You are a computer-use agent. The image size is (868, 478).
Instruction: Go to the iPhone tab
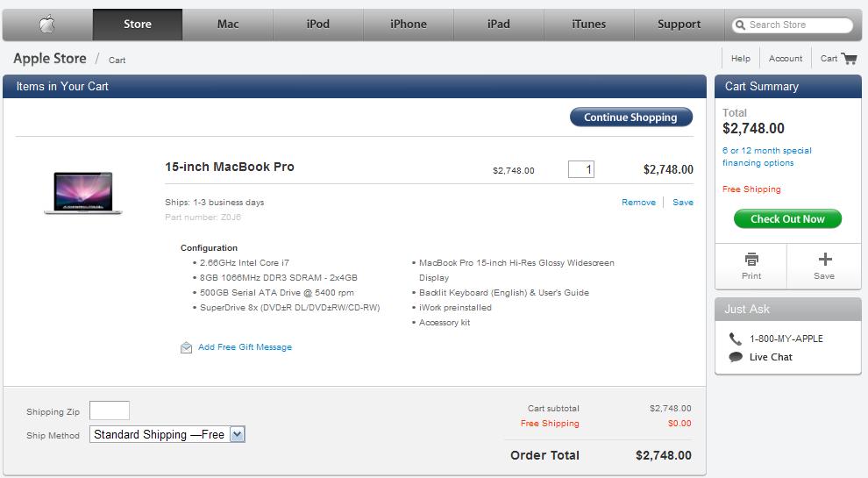[408, 25]
